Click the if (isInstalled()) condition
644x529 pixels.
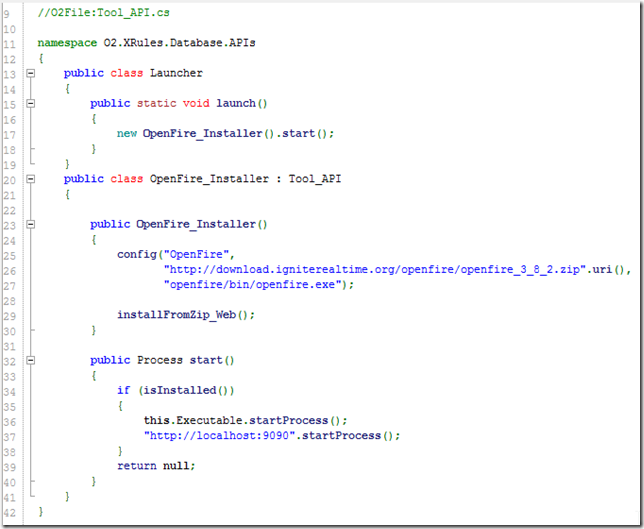(176, 390)
